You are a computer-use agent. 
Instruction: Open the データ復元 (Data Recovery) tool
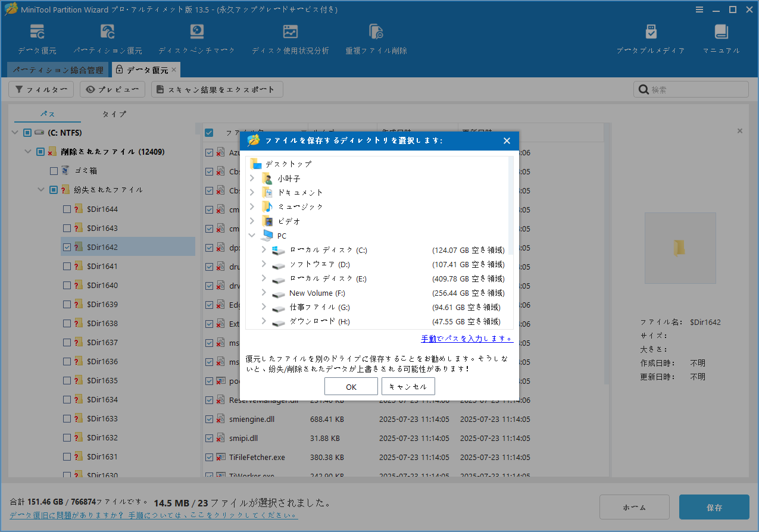pos(37,37)
